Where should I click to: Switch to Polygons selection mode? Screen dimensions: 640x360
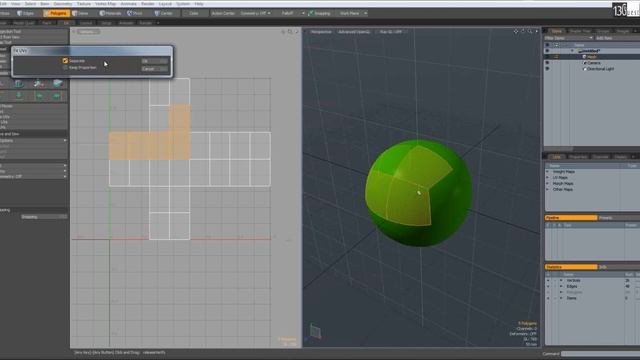coord(56,13)
